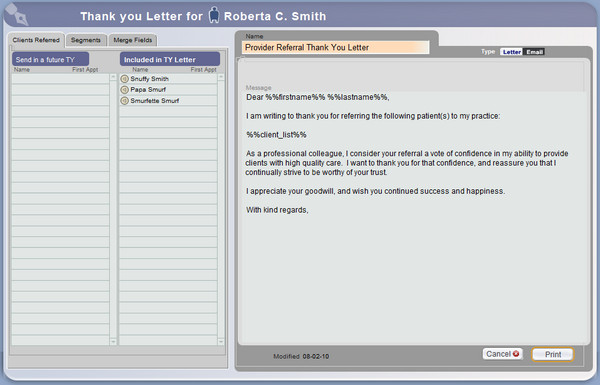Click the Included in TY Letter header
This screenshot has width=600, height=385.
[170, 60]
